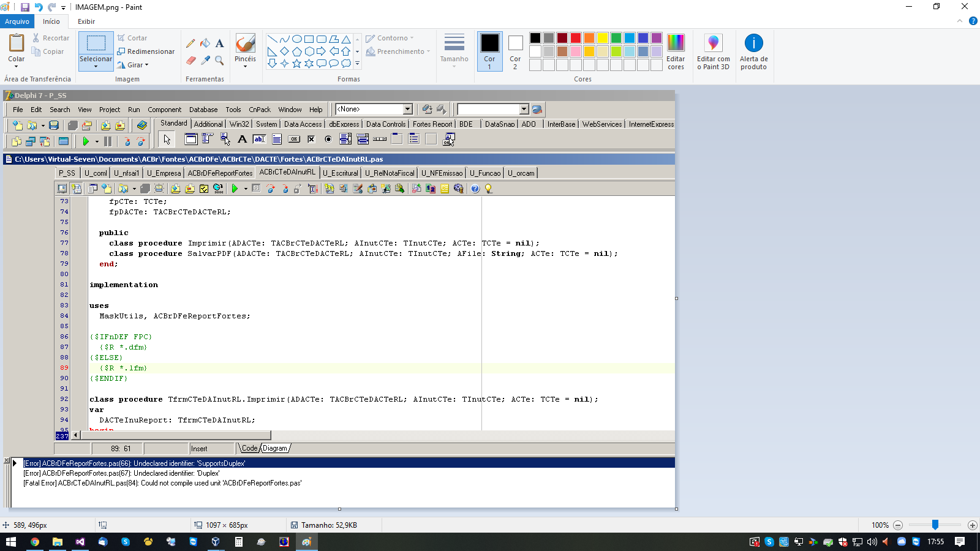Expand the Formas gallery more arrow
This screenshot has height=551, width=980.
click(x=357, y=63)
